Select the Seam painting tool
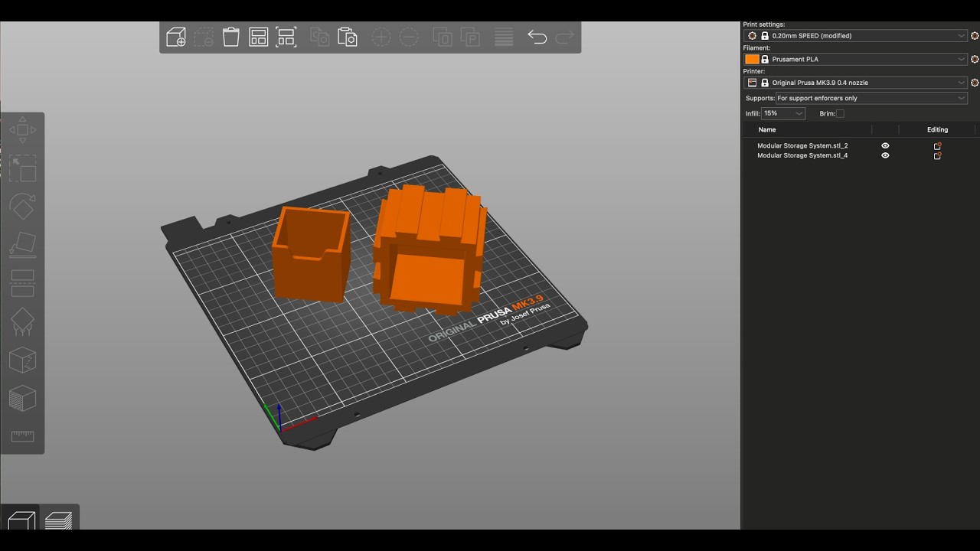 (22, 360)
